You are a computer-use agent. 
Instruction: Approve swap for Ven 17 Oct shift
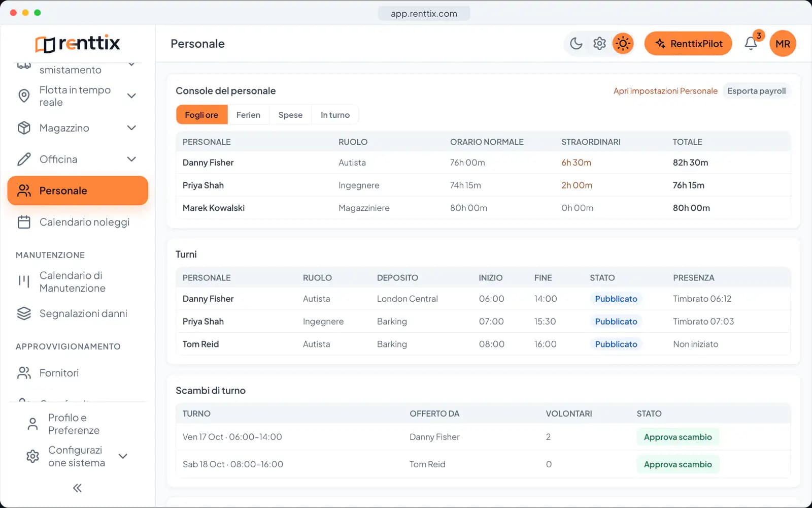678,437
